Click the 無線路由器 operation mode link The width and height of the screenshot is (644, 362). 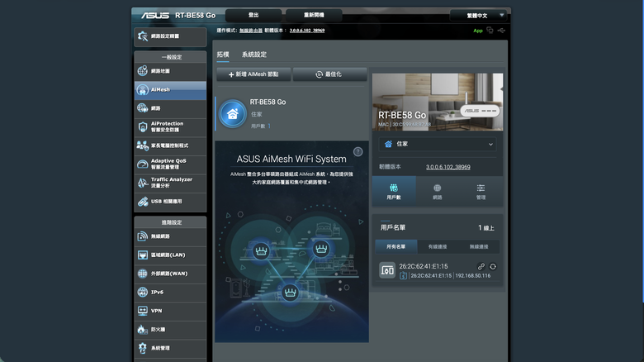coord(251,31)
